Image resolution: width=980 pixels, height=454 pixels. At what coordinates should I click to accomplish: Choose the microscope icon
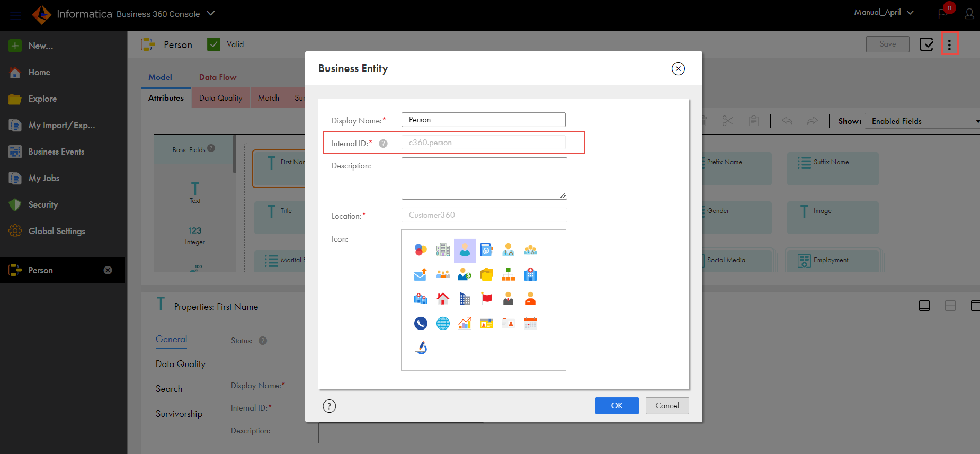[x=421, y=348]
